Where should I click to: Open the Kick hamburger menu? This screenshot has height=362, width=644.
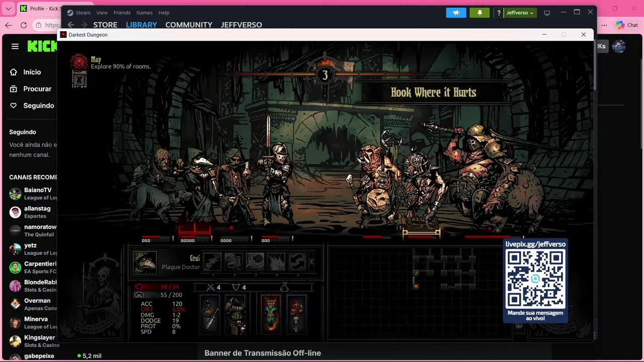point(15,46)
